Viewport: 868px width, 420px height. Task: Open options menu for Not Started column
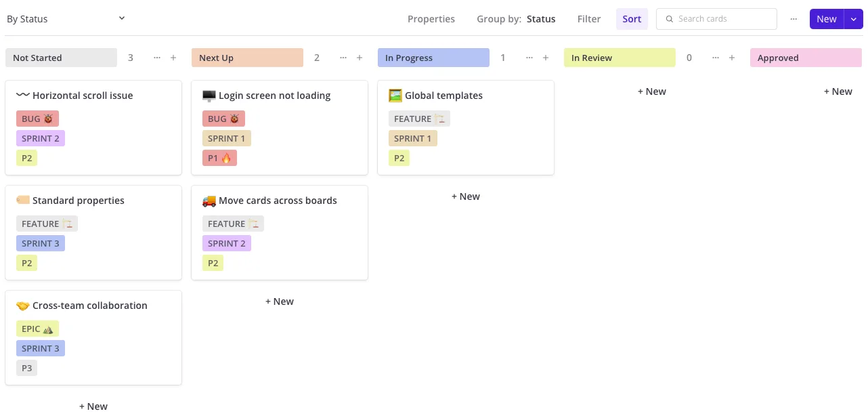click(x=157, y=58)
